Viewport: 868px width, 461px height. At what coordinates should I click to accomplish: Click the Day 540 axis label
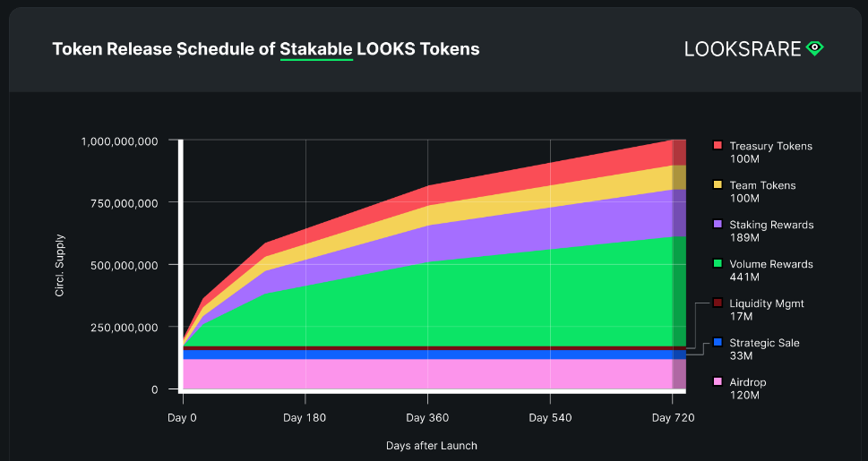550,418
